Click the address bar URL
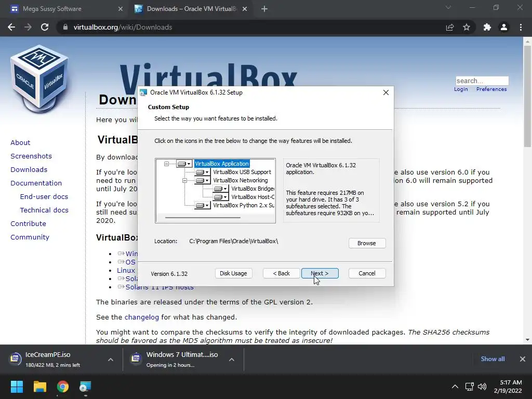 pyautogui.click(x=123, y=27)
